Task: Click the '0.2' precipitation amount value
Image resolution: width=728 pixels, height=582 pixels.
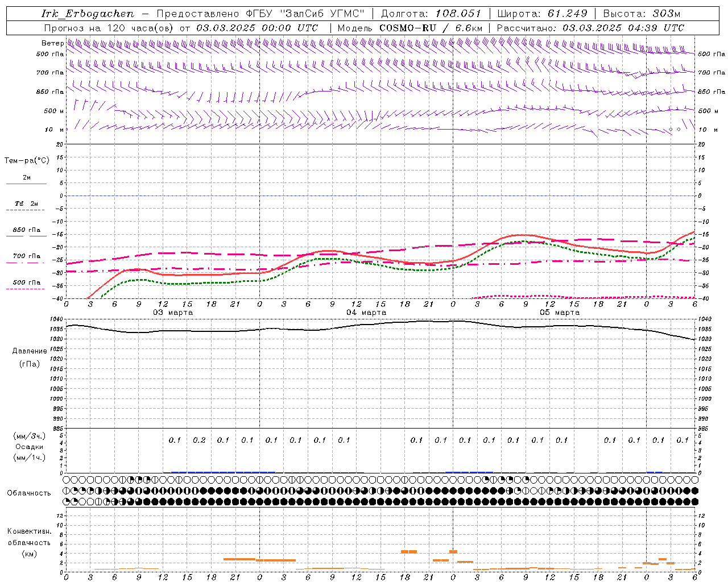Action: click(199, 440)
